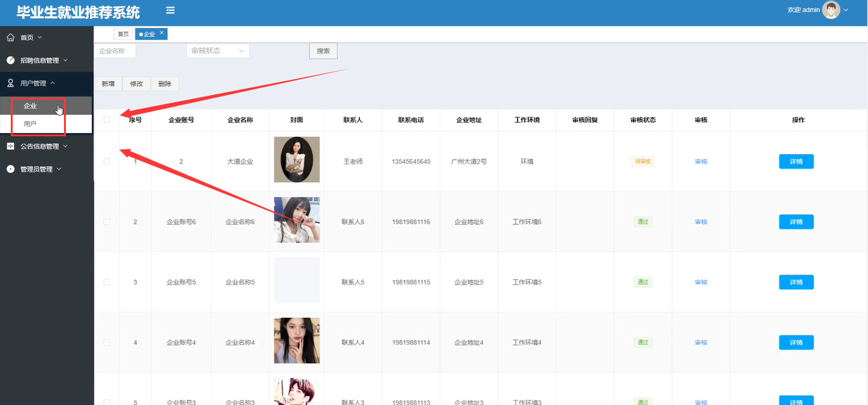868x405 pixels.
Task: Click the 企业地址4 cell
Action: pyautogui.click(x=469, y=342)
